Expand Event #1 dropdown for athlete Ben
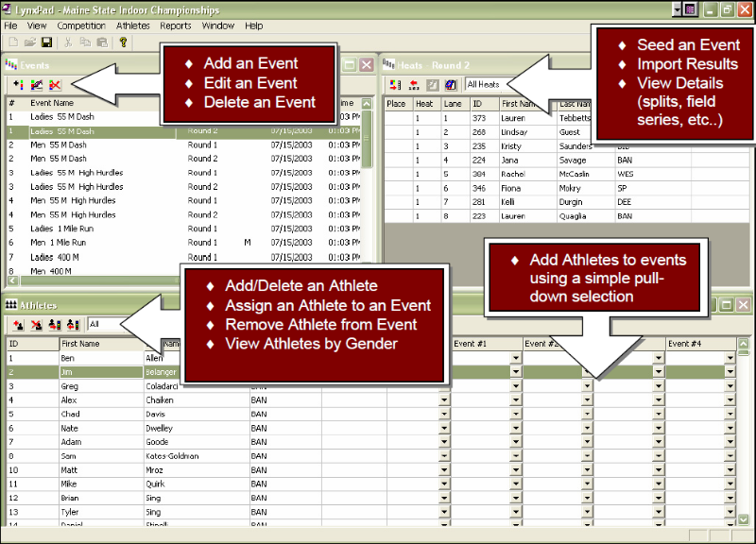This screenshot has width=756, height=544. [515, 359]
